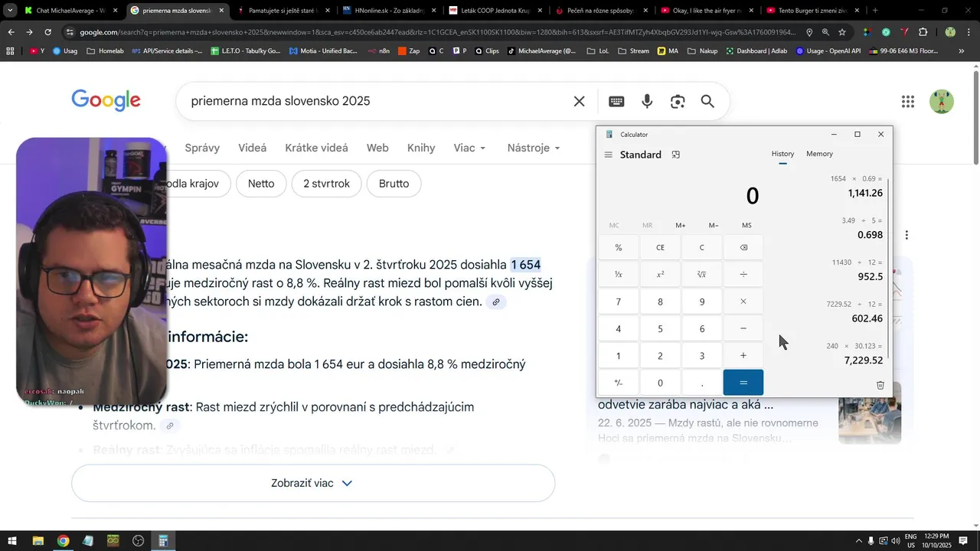Open File Explorer from the taskbar
980x551 pixels.
coord(38,541)
